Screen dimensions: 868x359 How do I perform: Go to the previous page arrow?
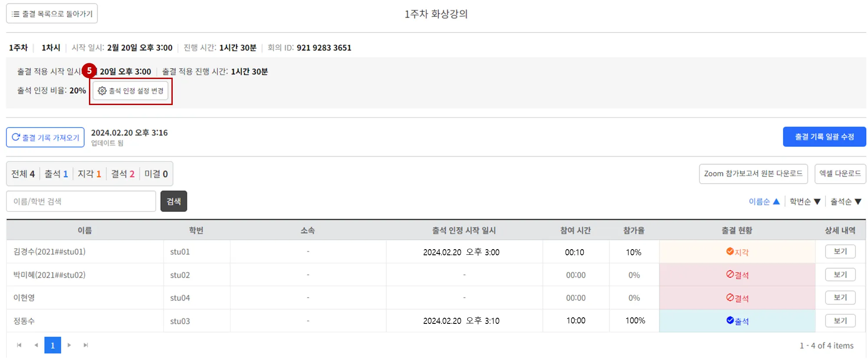point(36,345)
